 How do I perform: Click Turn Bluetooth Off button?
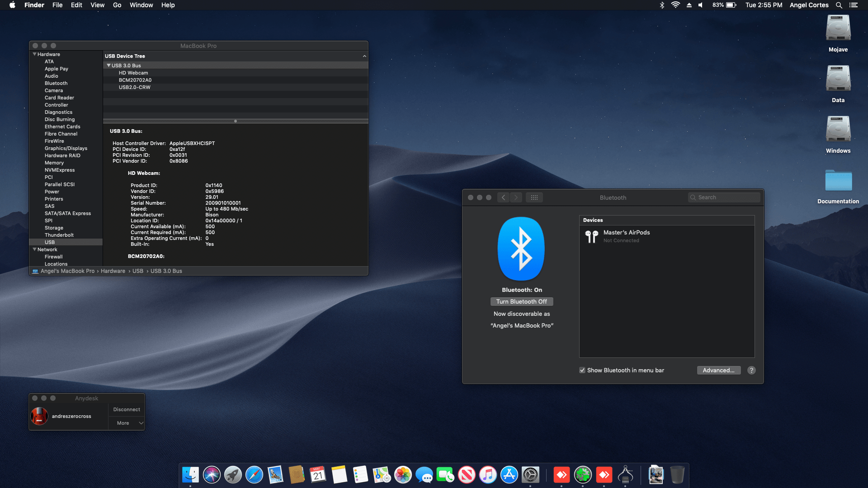coord(521,301)
